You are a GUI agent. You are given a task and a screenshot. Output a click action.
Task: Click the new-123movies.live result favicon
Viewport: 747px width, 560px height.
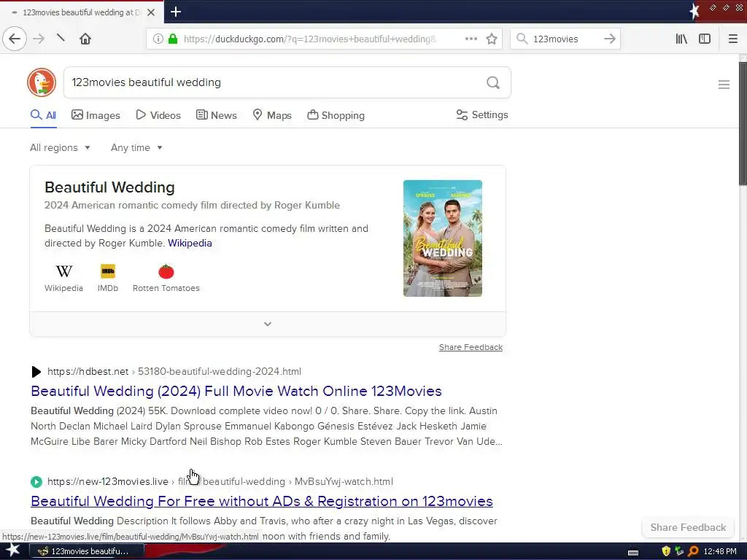(x=36, y=482)
